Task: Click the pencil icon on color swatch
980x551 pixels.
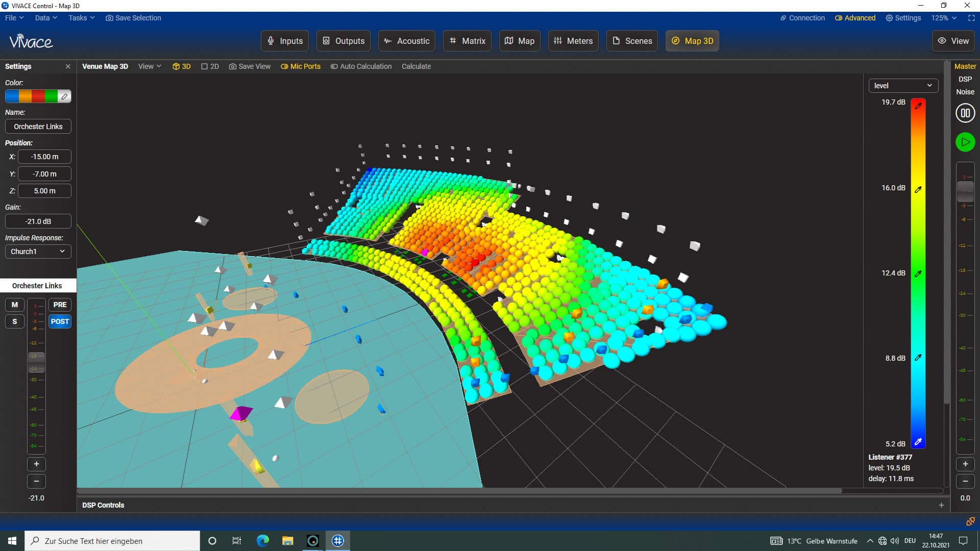Action: click(x=64, y=96)
